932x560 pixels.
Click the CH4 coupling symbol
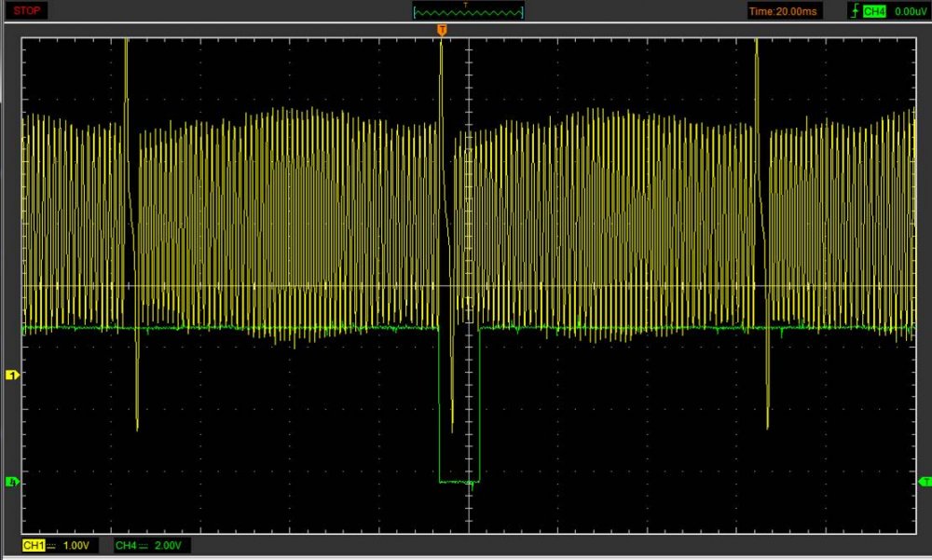coord(144,544)
